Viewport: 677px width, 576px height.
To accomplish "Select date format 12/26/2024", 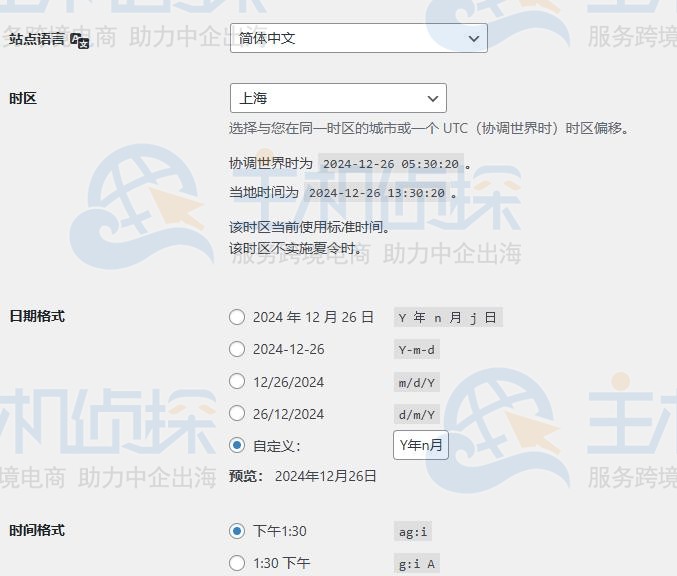I will (x=237, y=381).
